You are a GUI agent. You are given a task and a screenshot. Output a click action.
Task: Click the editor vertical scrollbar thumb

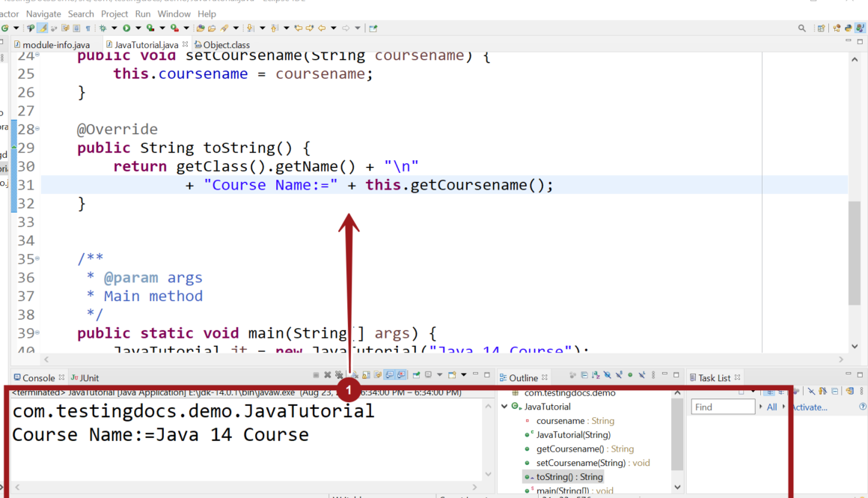[854, 255]
